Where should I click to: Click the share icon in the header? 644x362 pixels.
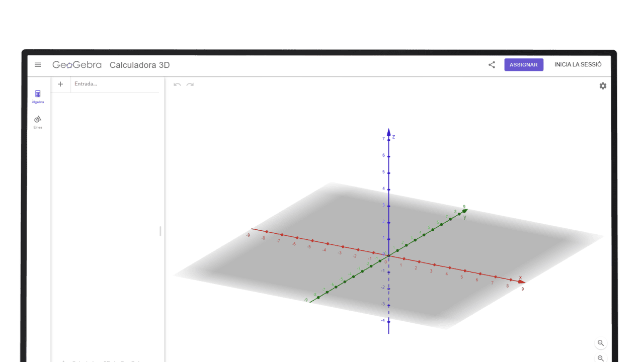coord(492,65)
